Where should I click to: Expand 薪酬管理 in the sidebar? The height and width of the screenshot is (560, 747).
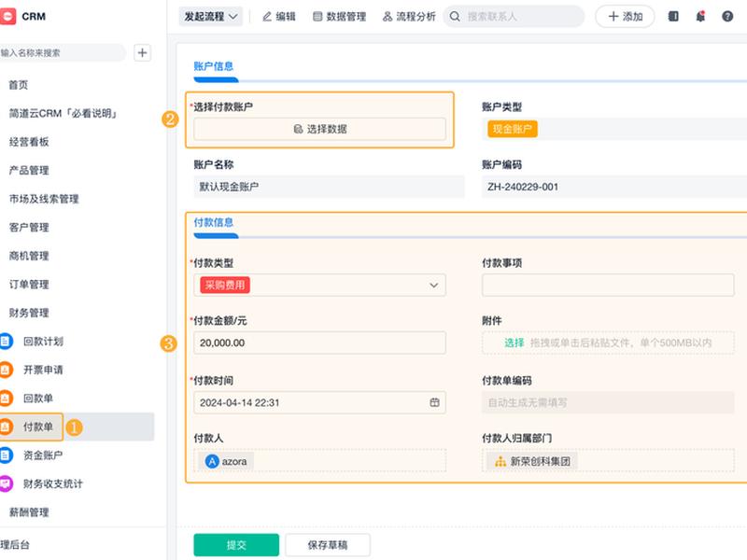pos(29,512)
